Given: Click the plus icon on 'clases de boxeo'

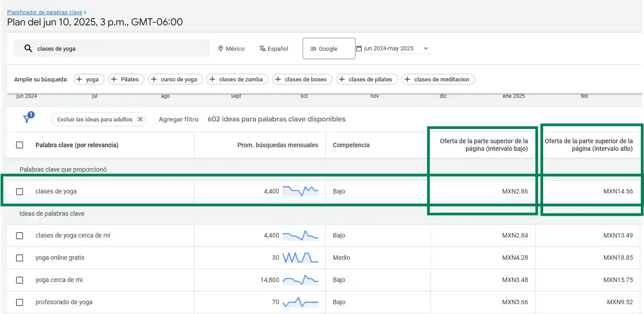Looking at the screenshot, I should pos(278,79).
